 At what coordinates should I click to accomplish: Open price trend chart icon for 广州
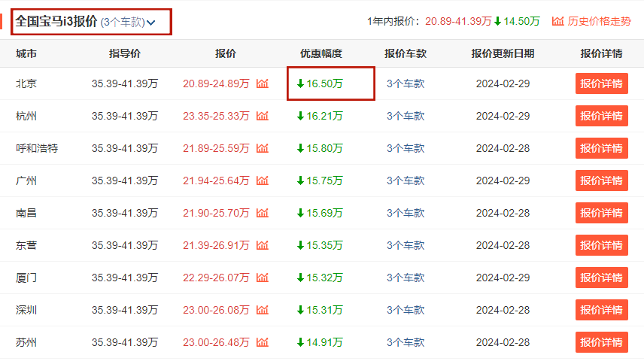tap(262, 180)
